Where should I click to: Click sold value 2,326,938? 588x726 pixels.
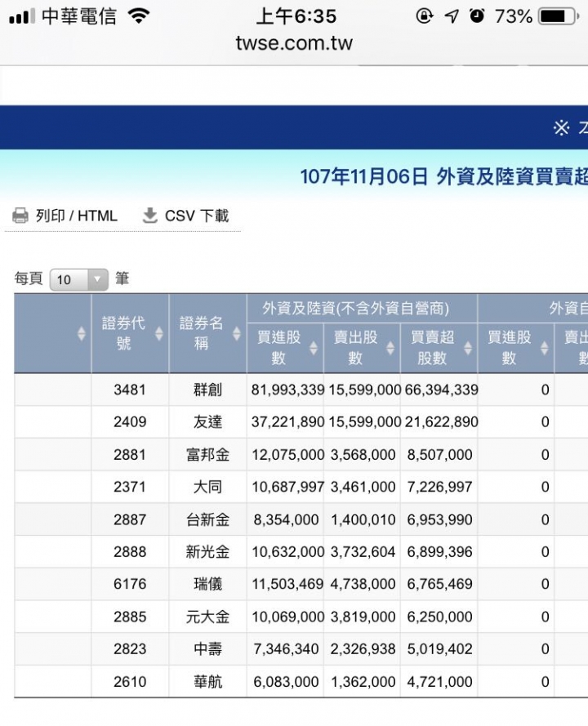363,649
